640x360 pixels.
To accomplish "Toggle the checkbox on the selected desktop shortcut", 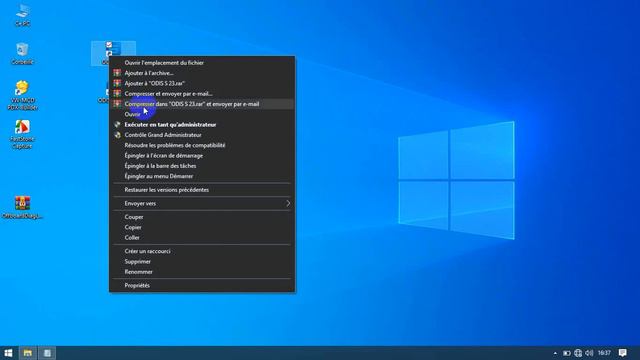I will [109, 44].
